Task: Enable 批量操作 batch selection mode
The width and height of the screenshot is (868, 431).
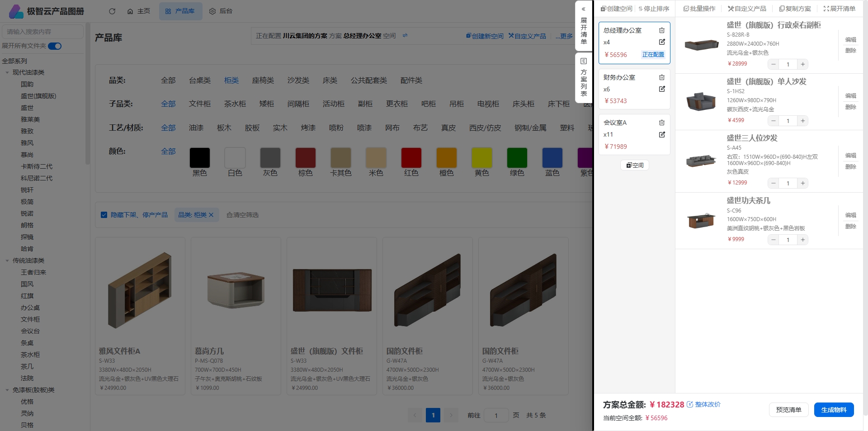Action: pyautogui.click(x=699, y=9)
